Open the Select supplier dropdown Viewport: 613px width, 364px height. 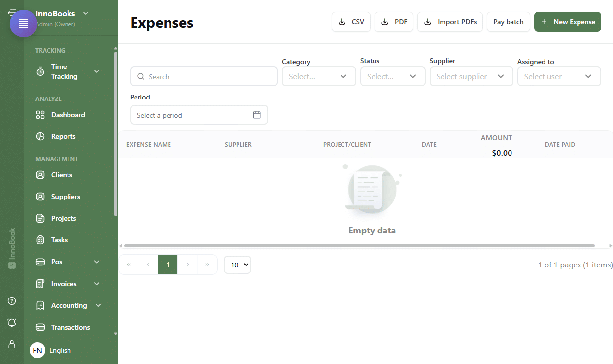(471, 76)
